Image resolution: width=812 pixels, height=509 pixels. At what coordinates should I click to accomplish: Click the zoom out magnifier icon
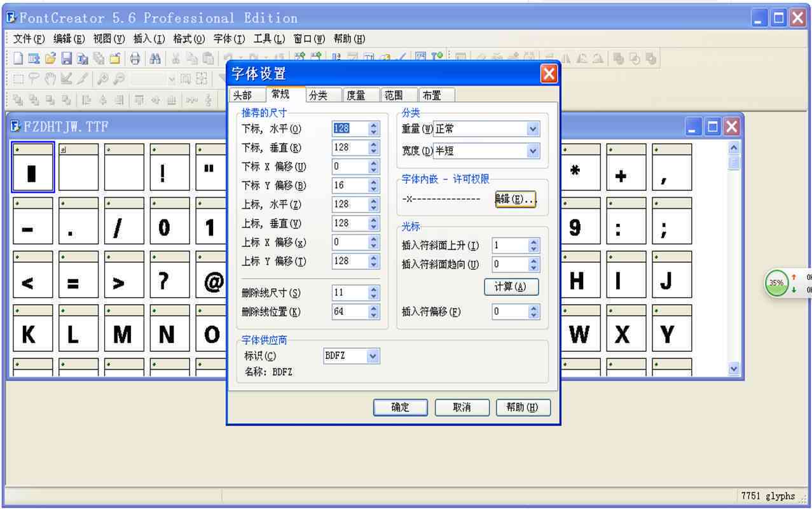(x=119, y=79)
